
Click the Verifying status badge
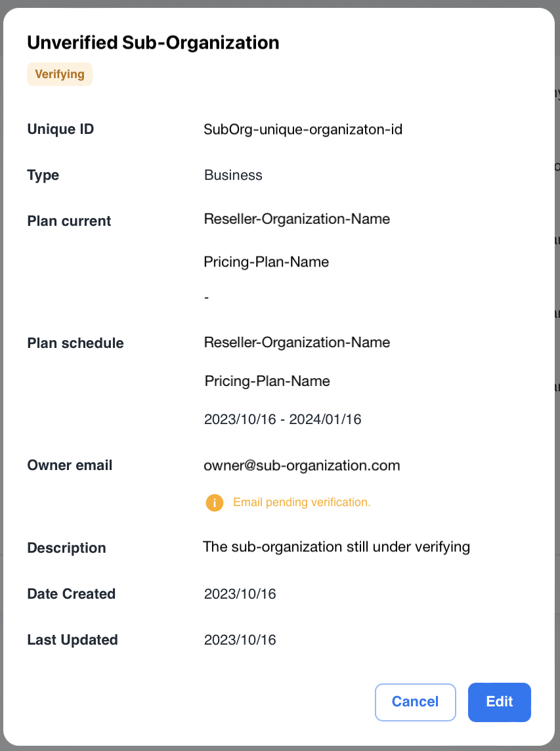tap(60, 74)
